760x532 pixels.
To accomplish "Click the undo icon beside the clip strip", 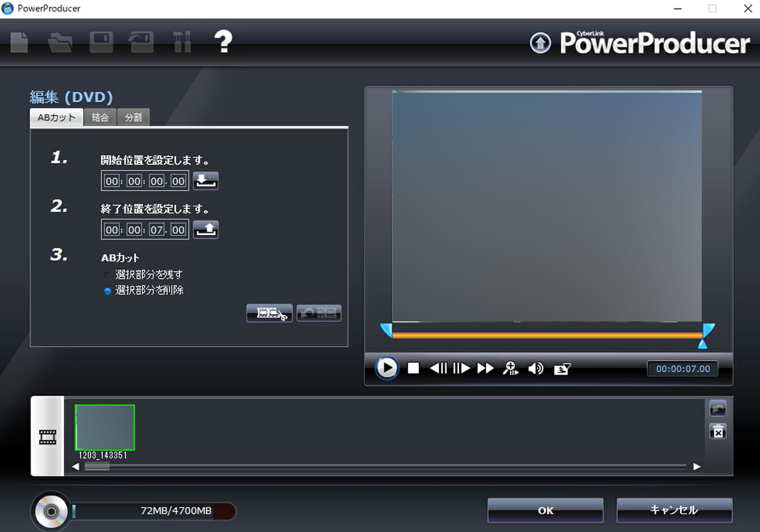I will 718,409.
